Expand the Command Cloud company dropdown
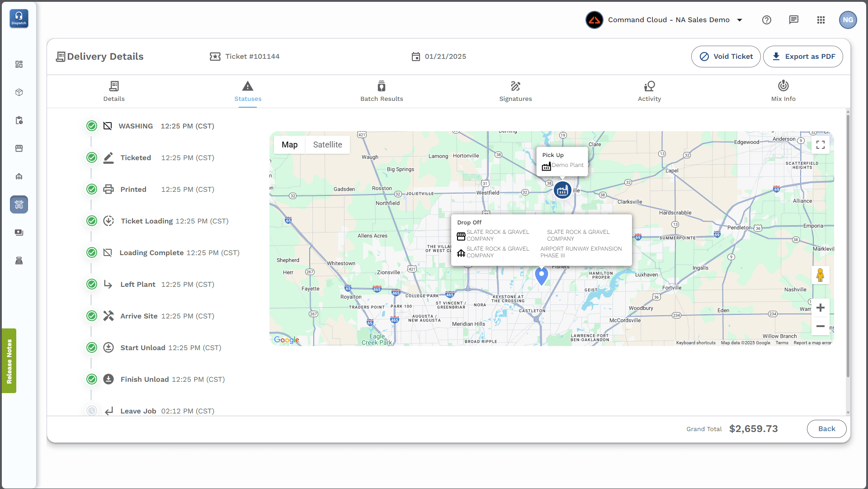868x489 pixels. coord(740,20)
